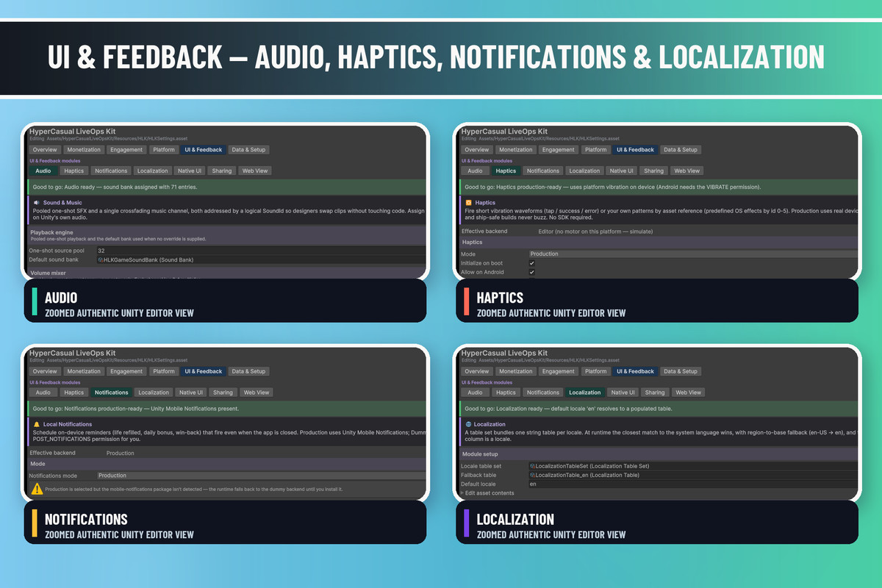Select UI & Feedback tab in the Localization panel
This screenshot has width=882, height=588.
point(635,371)
